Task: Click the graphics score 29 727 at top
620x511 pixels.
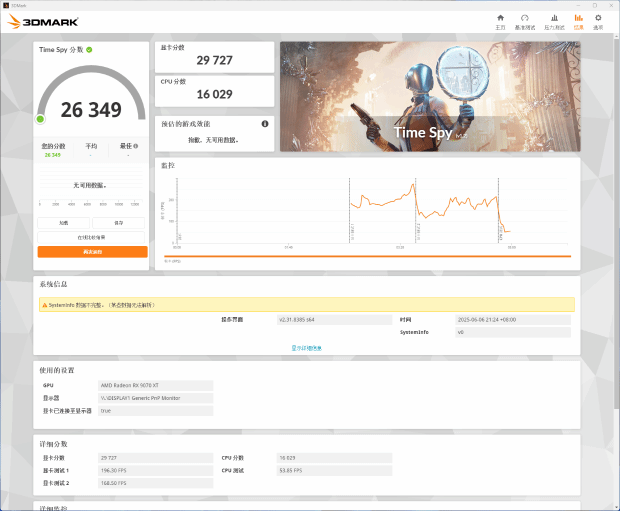Action: 214,60
